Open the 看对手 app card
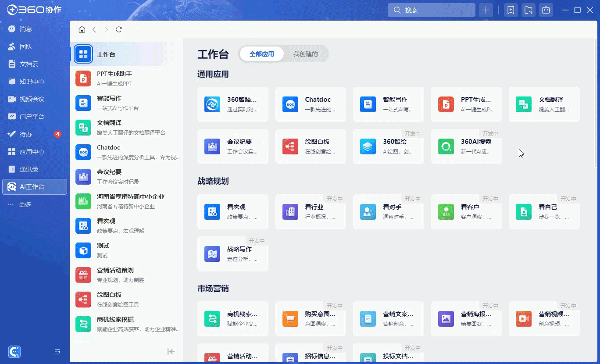The image size is (600, 364). (389, 212)
